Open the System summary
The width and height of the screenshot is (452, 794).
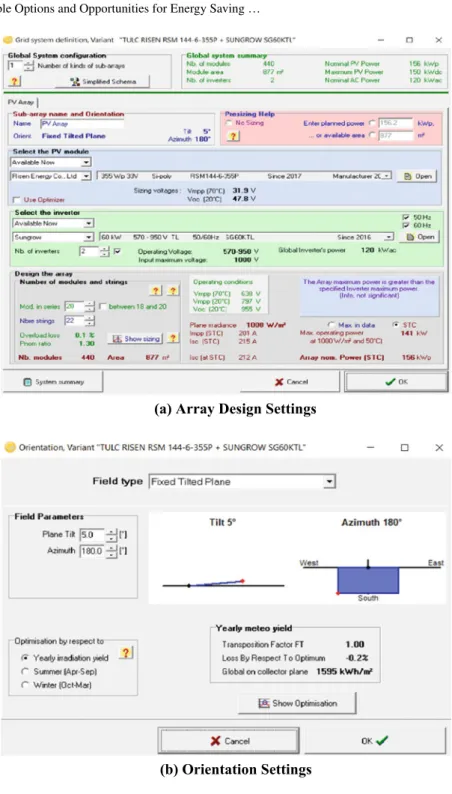point(53,382)
